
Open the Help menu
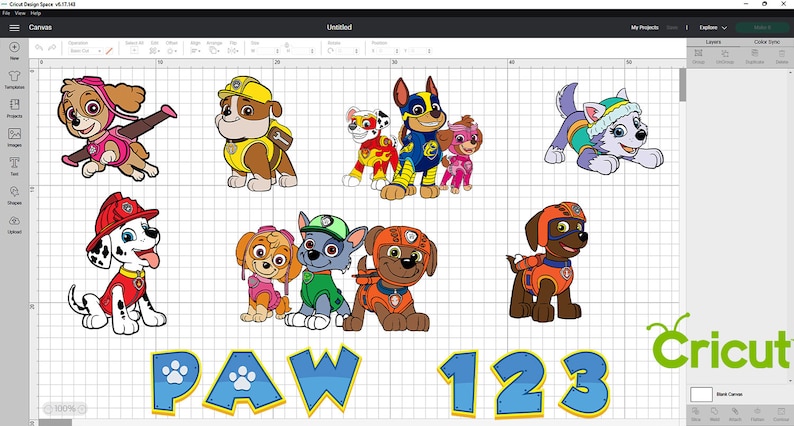pos(35,13)
